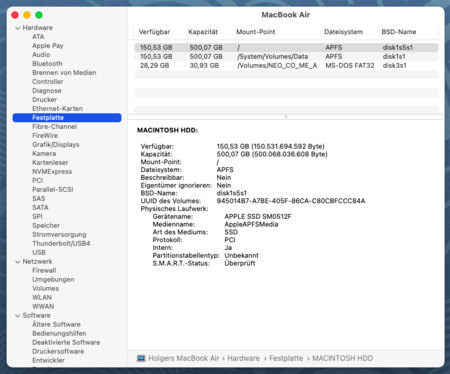Click Festplatte in the path bar
450x374 pixels.
point(286,359)
